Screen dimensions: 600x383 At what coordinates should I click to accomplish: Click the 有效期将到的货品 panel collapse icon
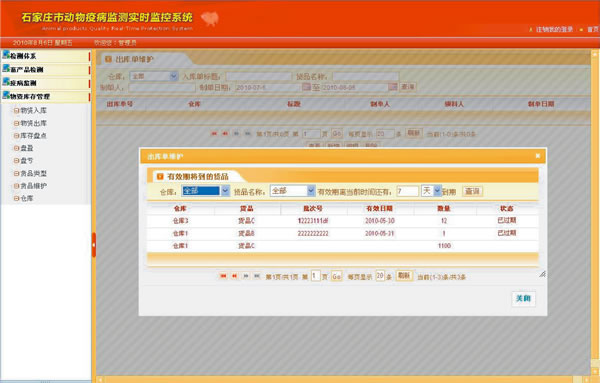pyautogui.click(x=160, y=177)
